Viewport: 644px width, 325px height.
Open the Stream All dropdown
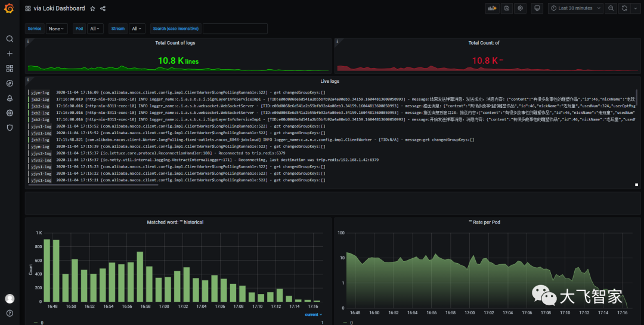click(x=137, y=29)
